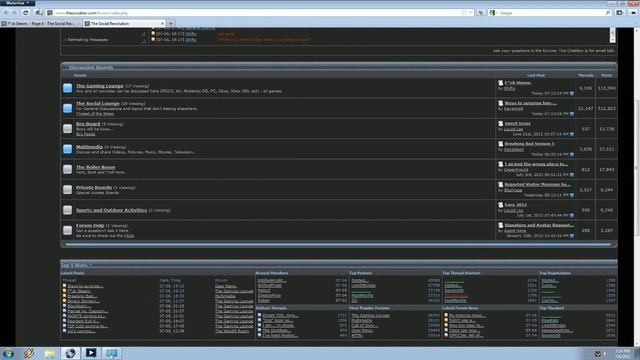Click the Bro Board forum status icon

point(68,129)
